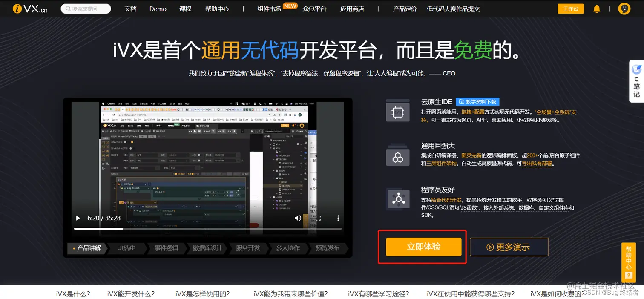
Task: Open the notification bell
Action: coord(597,9)
